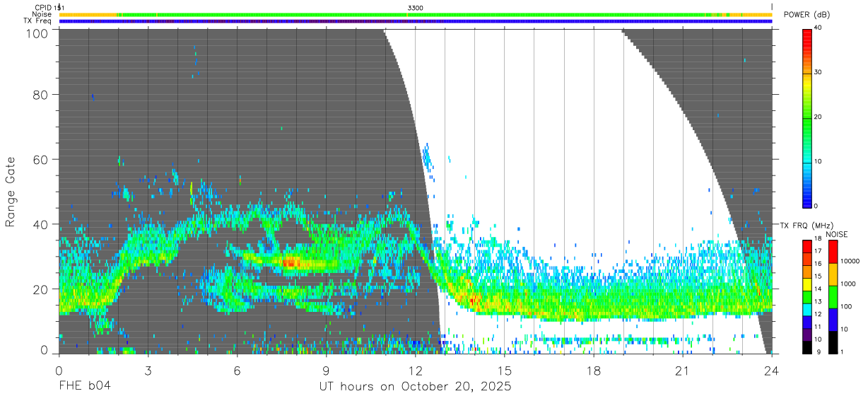Click the cyan segment of TX FRQ scale
868x401 pixels.
[x=807, y=309]
